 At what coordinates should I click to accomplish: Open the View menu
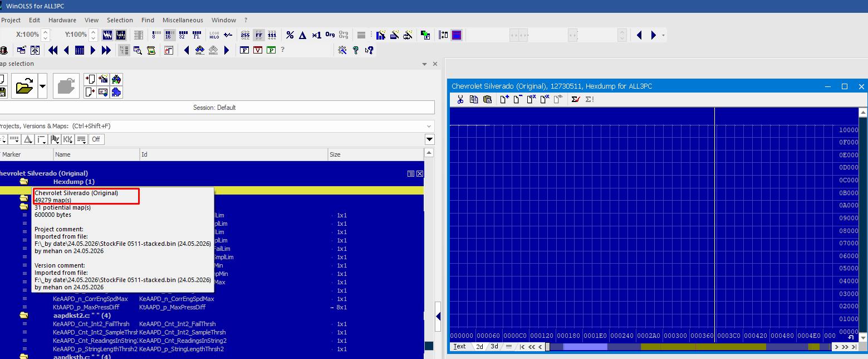click(x=91, y=20)
